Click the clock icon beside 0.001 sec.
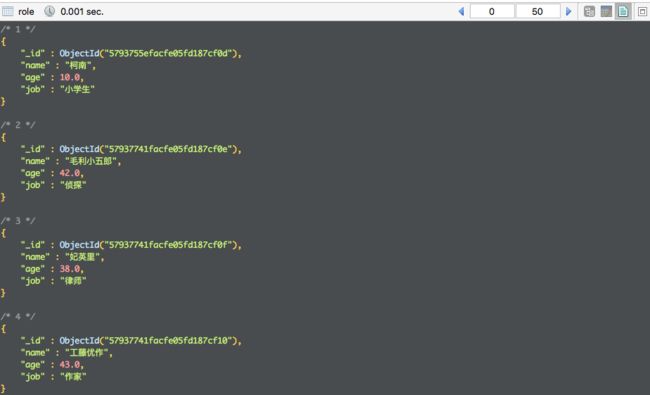The width and height of the screenshot is (650, 395). coord(49,12)
